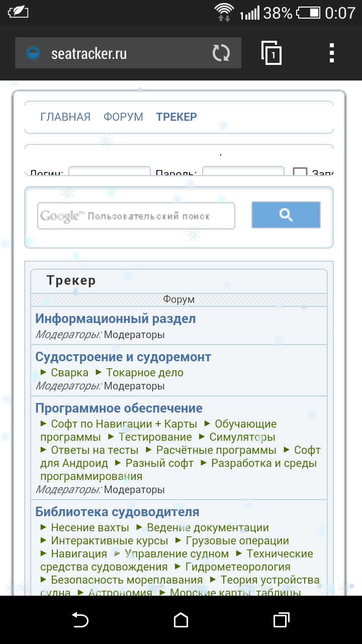The height and width of the screenshot is (644, 362).
Task: Open the Симуляторы subforum link
Action: (242, 437)
